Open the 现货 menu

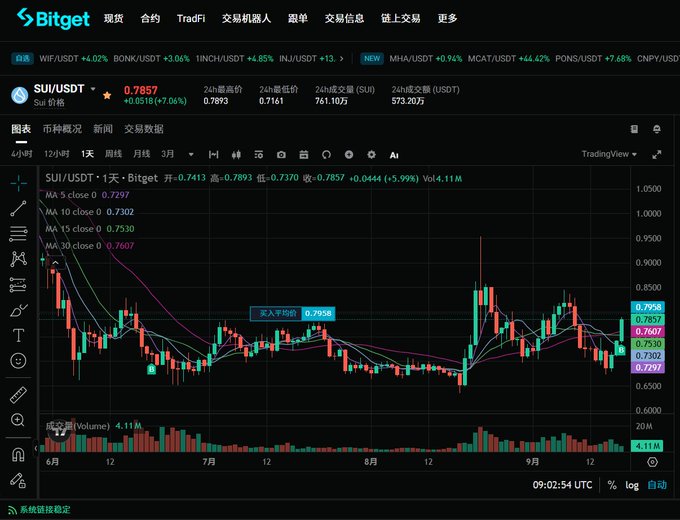coord(114,18)
